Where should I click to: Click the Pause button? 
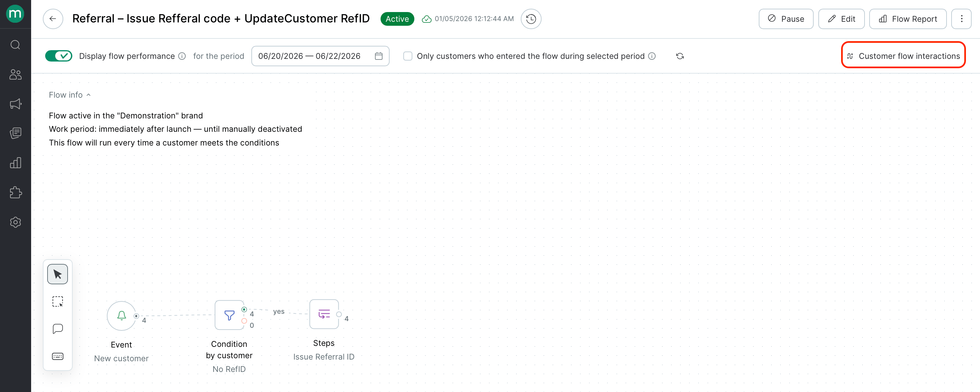tap(786, 19)
